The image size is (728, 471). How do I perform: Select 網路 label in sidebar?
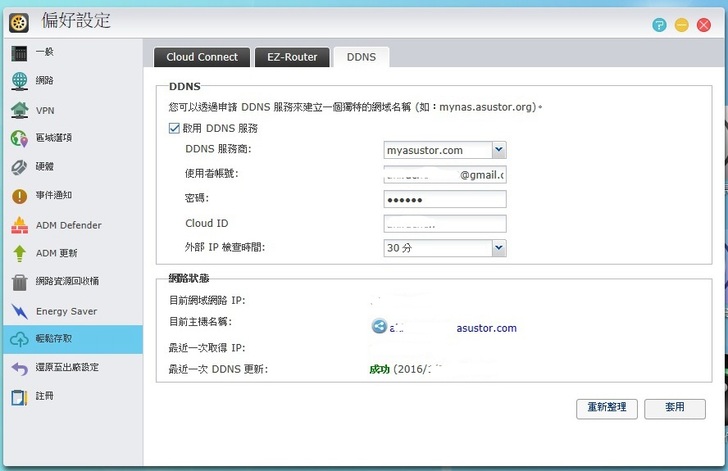(45, 80)
